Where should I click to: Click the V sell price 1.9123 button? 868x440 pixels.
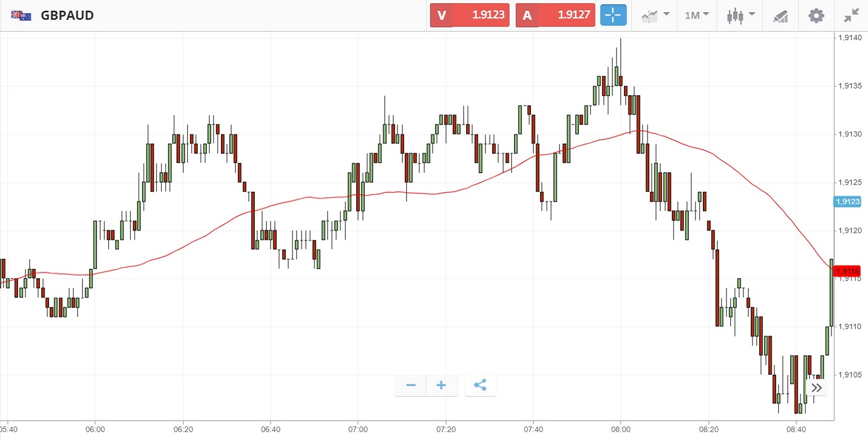point(470,15)
